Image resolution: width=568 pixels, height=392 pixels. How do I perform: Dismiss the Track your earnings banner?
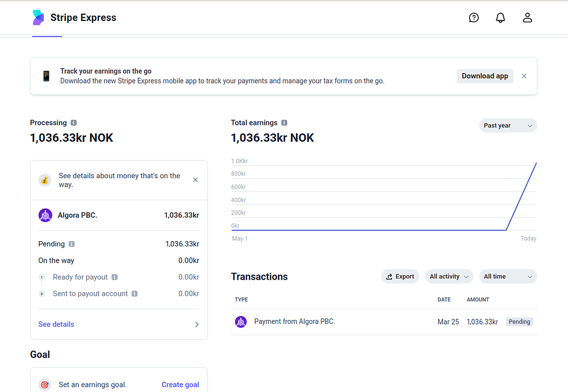tap(524, 76)
